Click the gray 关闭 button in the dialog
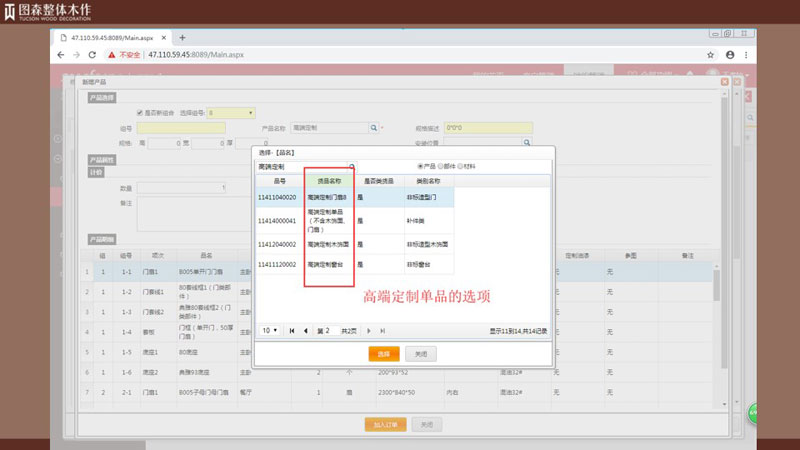The width and height of the screenshot is (800, 450). 421,354
